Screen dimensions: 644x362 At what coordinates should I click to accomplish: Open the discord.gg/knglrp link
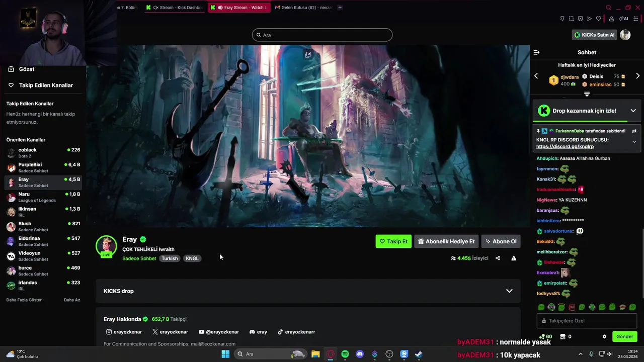pos(565,146)
